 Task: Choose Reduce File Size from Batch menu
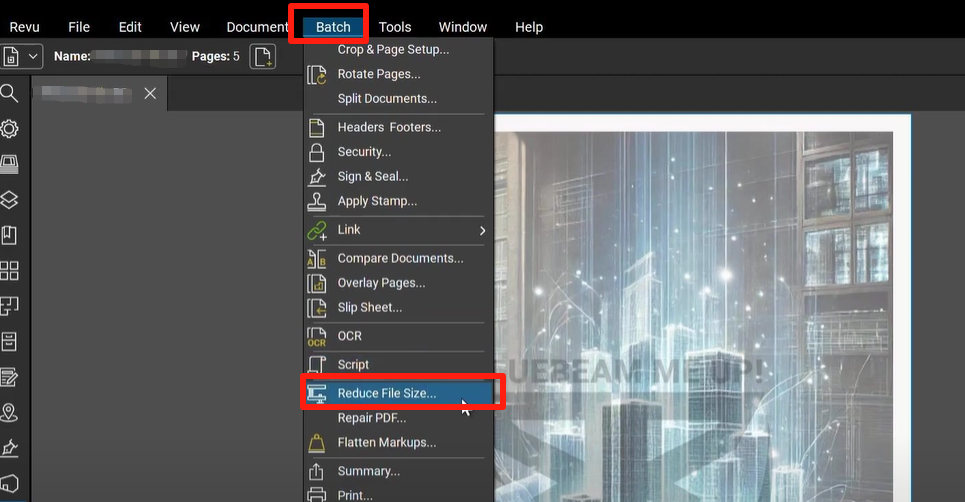[x=386, y=393]
